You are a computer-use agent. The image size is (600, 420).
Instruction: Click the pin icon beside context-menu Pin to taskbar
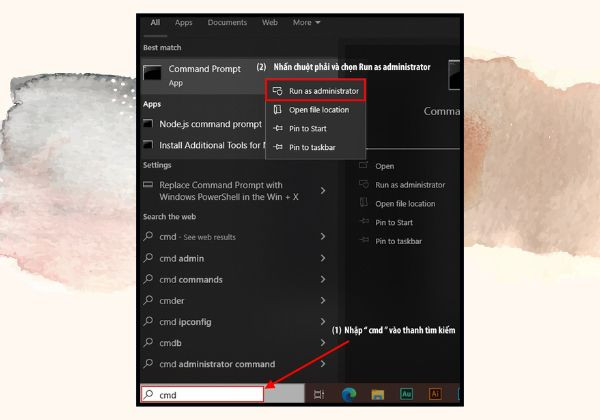278,147
